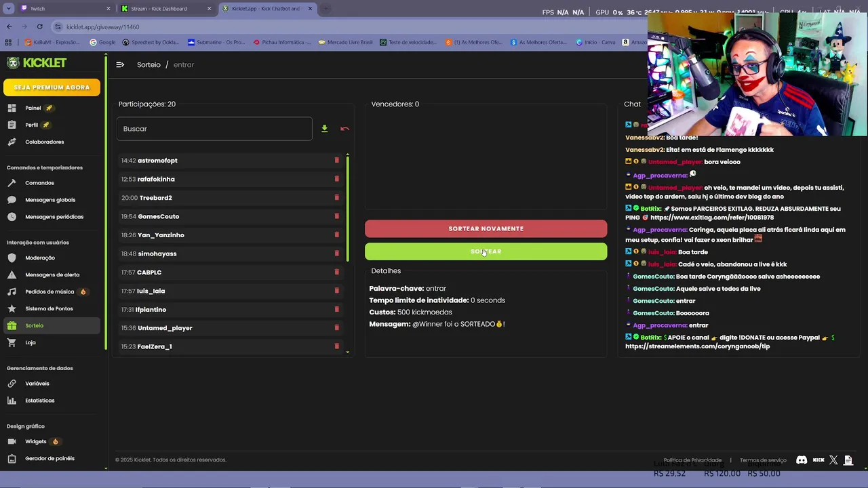The width and height of the screenshot is (868, 488).
Task: Open Kick icon in footer
Action: (x=818, y=460)
